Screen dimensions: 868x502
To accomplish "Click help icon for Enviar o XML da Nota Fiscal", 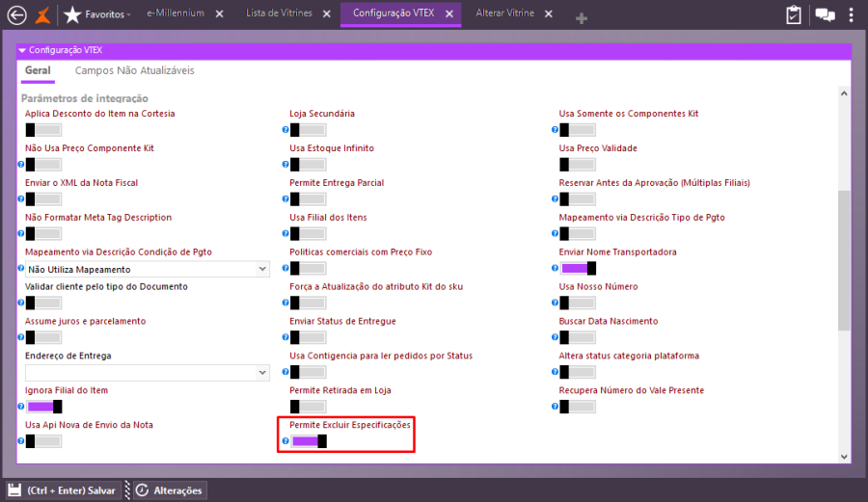I will tap(21, 199).
